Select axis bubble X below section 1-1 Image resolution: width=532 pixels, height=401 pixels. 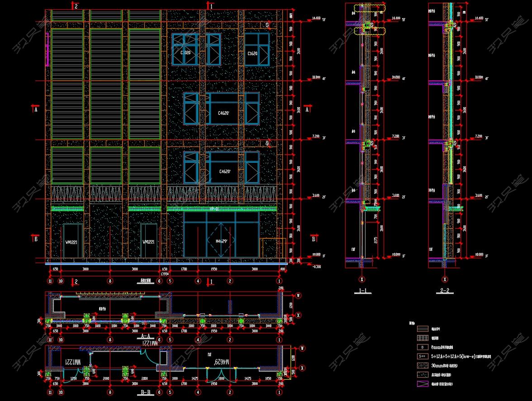pyautogui.click(x=362, y=280)
